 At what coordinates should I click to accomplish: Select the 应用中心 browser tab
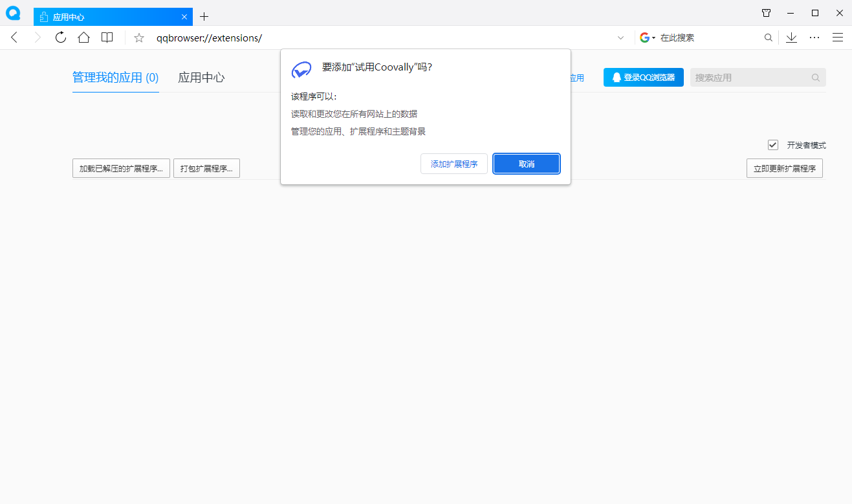113,17
